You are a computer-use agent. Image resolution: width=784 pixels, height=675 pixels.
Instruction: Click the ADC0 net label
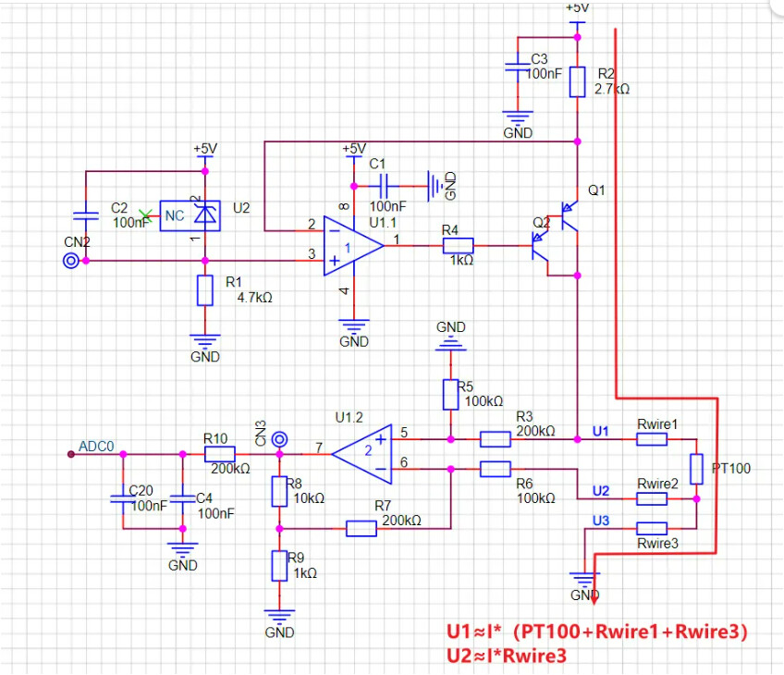(96, 446)
